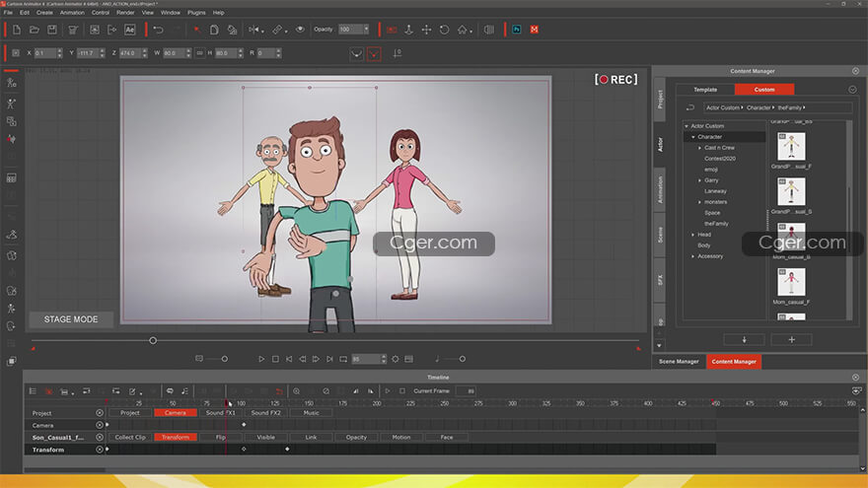Open the Animation menu
Screen dimensions: 868x488
pos(72,12)
